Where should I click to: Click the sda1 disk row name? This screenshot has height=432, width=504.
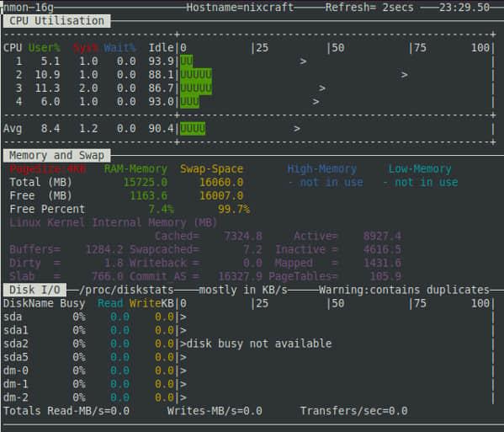click(x=16, y=330)
